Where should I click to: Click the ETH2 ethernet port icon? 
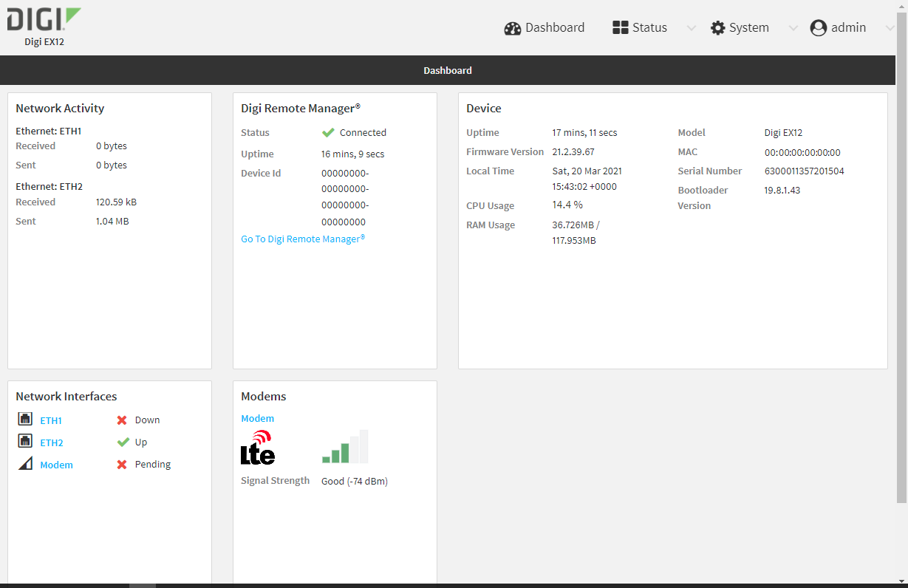coord(25,442)
